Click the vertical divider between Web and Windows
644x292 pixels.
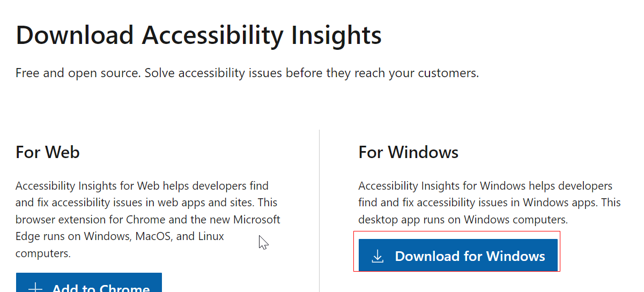[x=320, y=211]
